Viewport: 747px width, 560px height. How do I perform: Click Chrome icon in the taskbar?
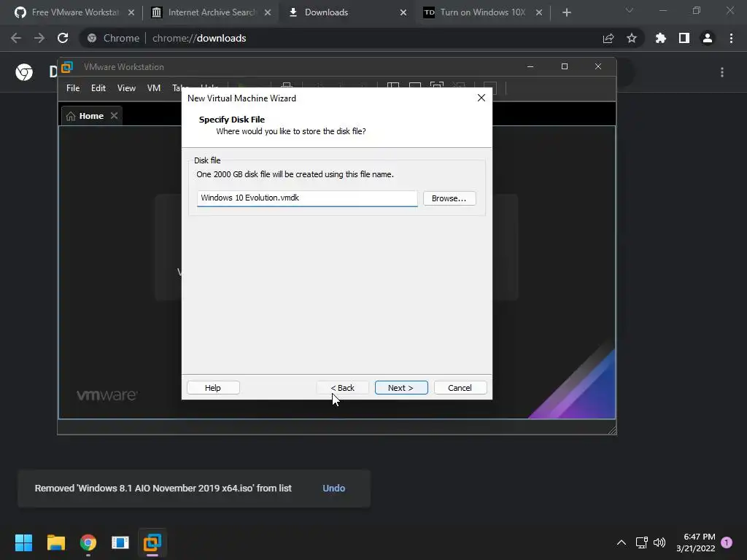[x=88, y=542]
